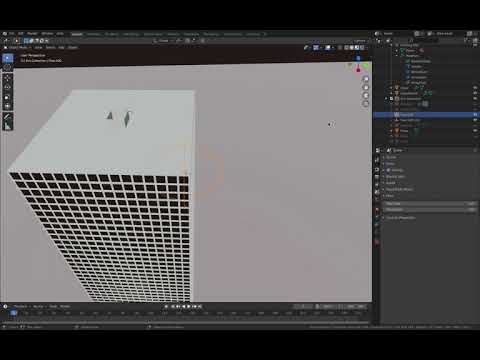This screenshot has height=360, width=480.
Task: Select the Measure tool
Action: (x=8, y=126)
